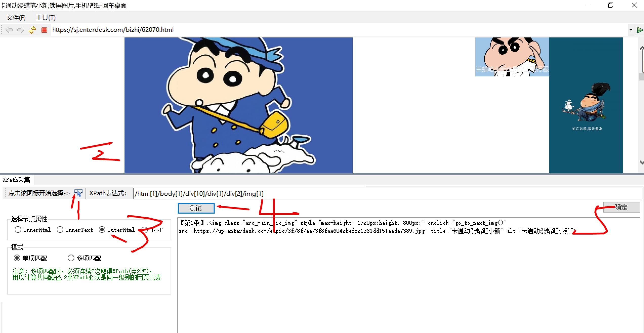Restore down the application window
Screen dimensions: 644x333
pyautogui.click(x=611, y=5)
